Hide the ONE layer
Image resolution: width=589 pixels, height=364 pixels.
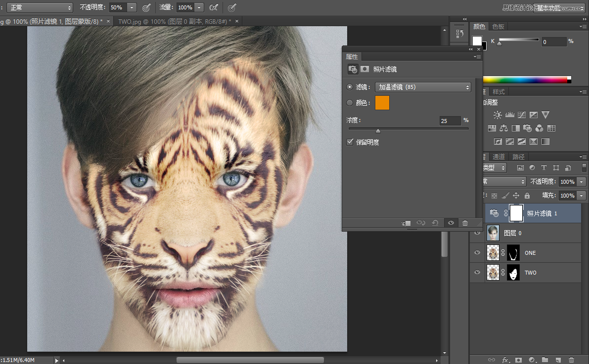tap(477, 252)
